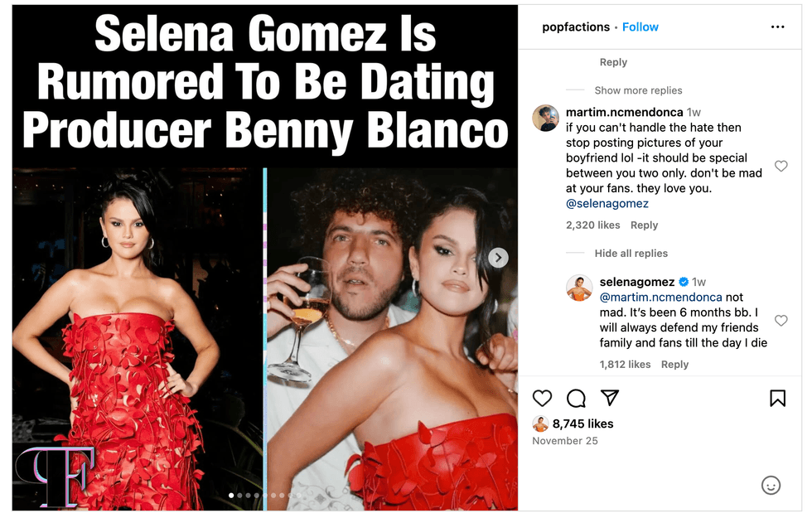This screenshot has width=812, height=518.
Task: Open the three-dot more options menu
Action: coord(777,27)
